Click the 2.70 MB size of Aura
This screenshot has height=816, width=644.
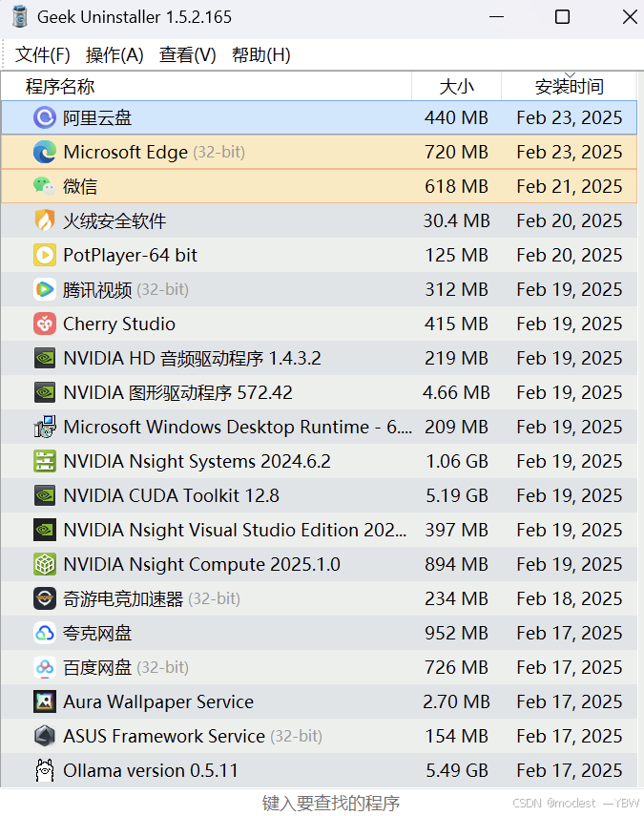pos(456,701)
